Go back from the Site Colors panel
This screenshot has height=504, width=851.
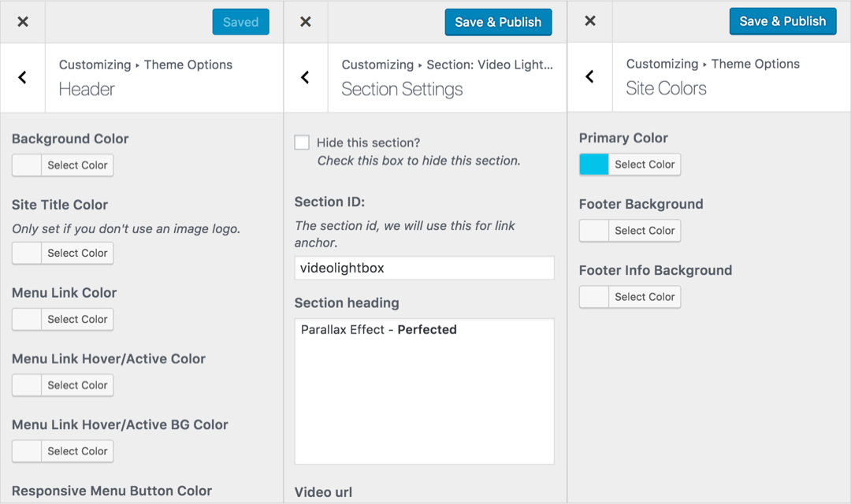[x=590, y=76]
